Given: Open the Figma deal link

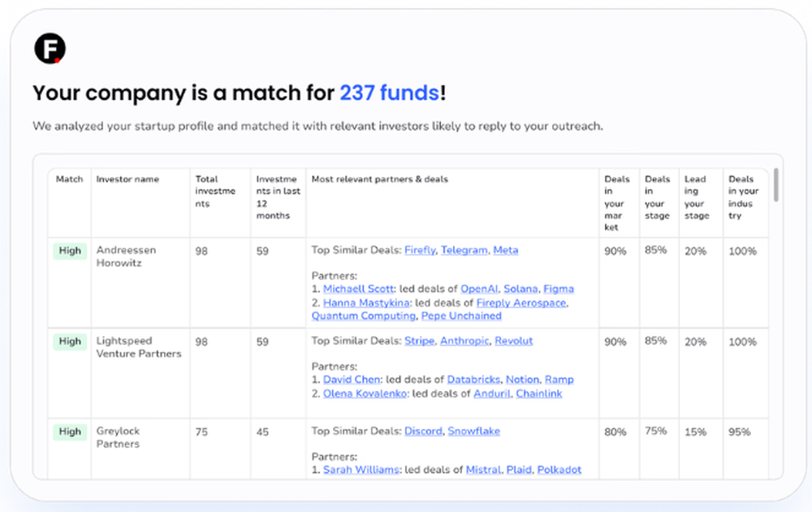Looking at the screenshot, I should click(x=559, y=289).
